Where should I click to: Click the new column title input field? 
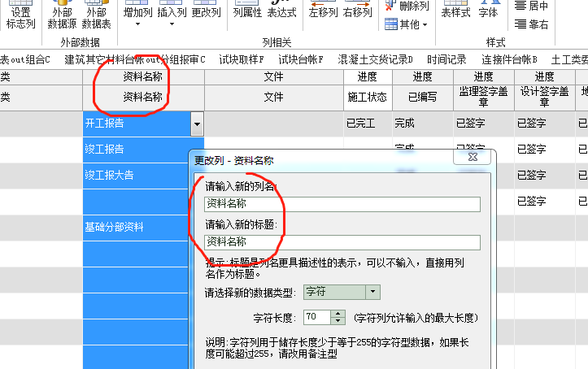342,241
